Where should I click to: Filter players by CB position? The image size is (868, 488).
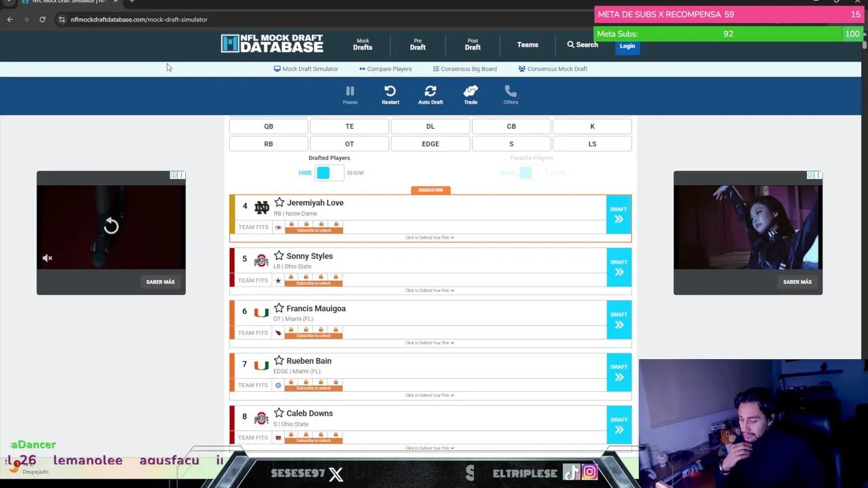[511, 126]
